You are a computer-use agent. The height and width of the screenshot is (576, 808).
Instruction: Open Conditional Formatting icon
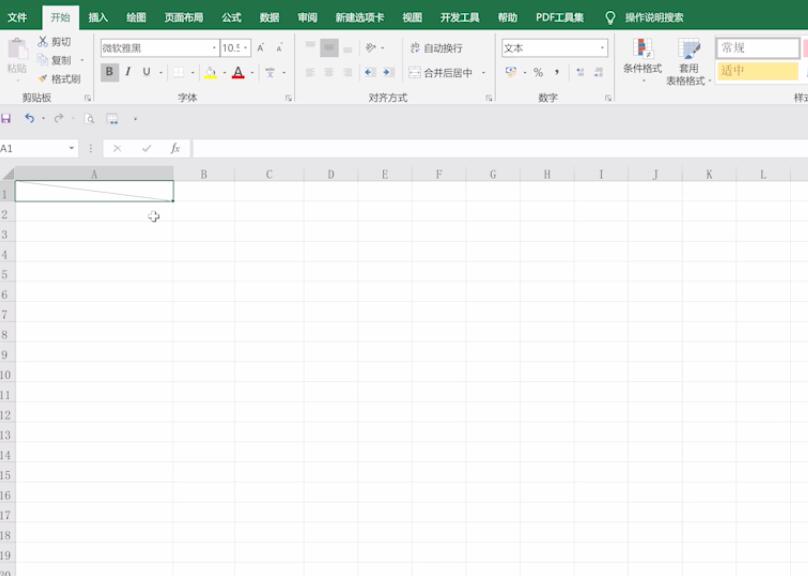pos(642,49)
